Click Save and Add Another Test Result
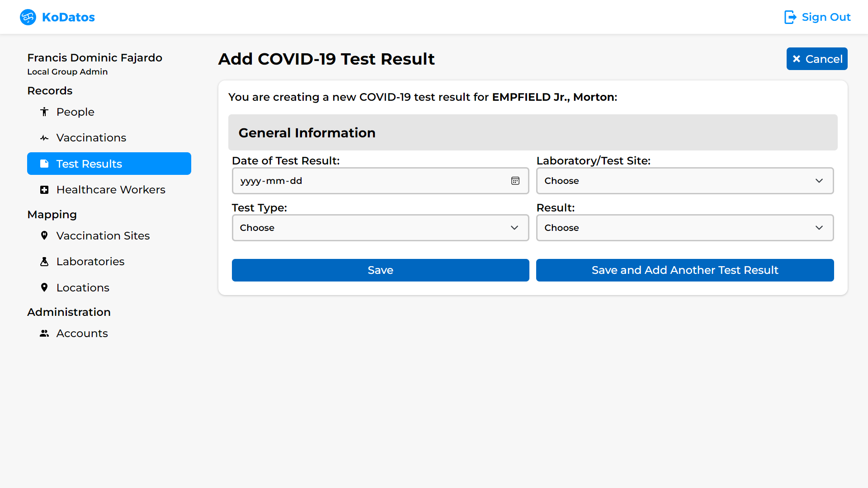This screenshot has height=488, width=868. point(684,270)
